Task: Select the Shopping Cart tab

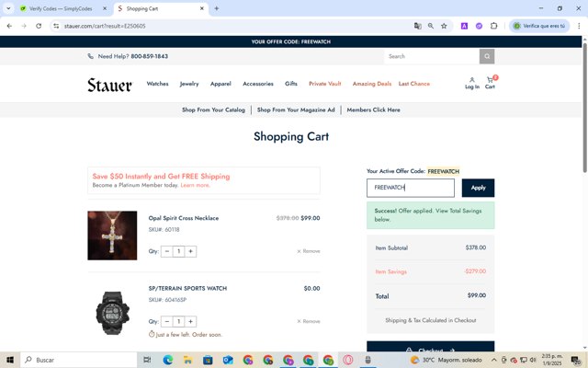Action: point(142,8)
